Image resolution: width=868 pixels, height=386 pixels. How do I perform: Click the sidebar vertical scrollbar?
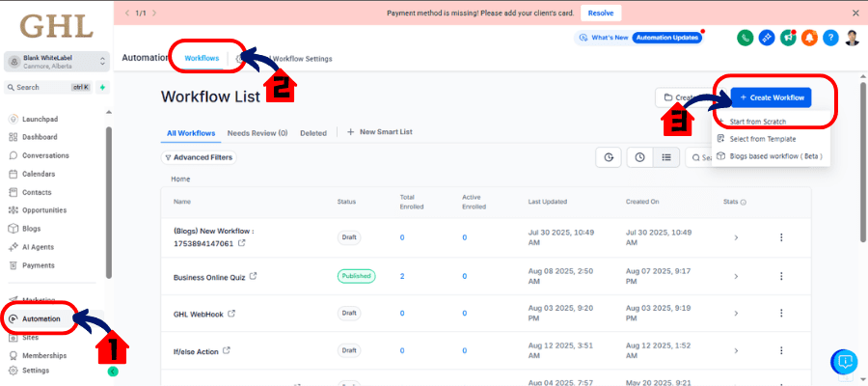click(x=110, y=202)
